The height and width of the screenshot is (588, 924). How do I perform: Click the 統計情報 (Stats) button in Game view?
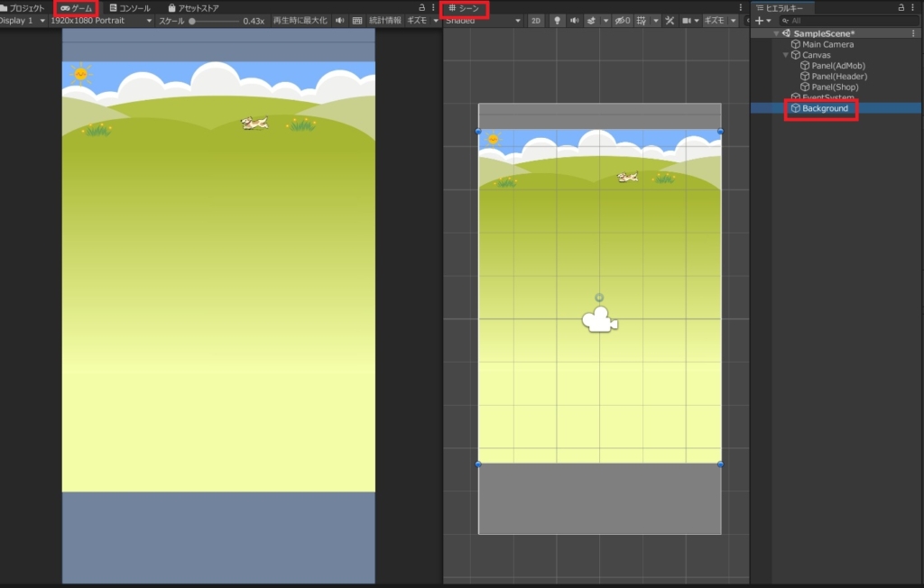[384, 20]
